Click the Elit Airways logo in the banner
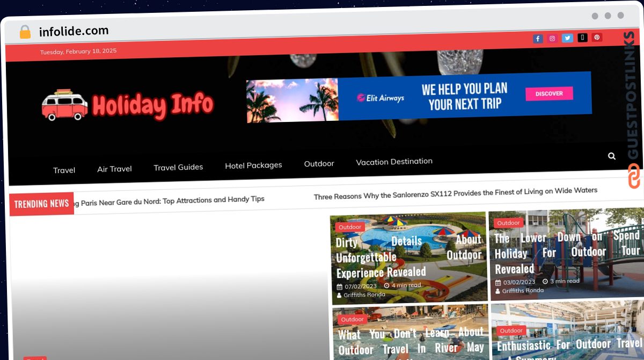 click(380, 98)
